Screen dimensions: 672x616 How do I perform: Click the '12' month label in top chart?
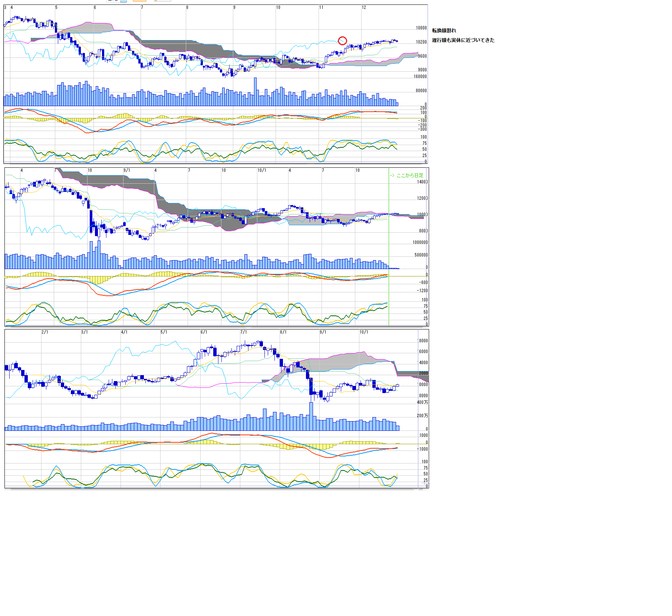(x=364, y=7)
